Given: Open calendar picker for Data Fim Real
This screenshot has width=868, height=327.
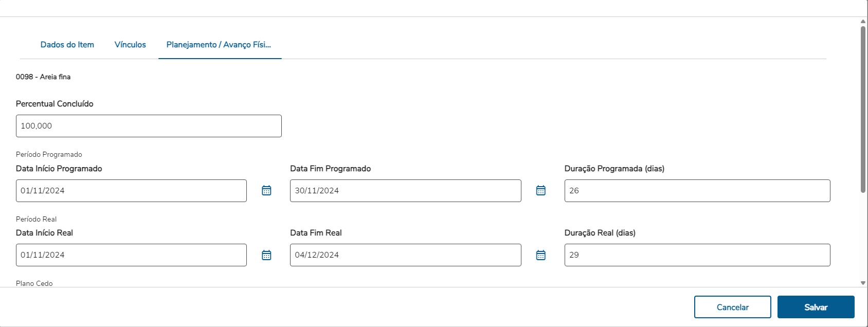Looking at the screenshot, I should [x=541, y=255].
